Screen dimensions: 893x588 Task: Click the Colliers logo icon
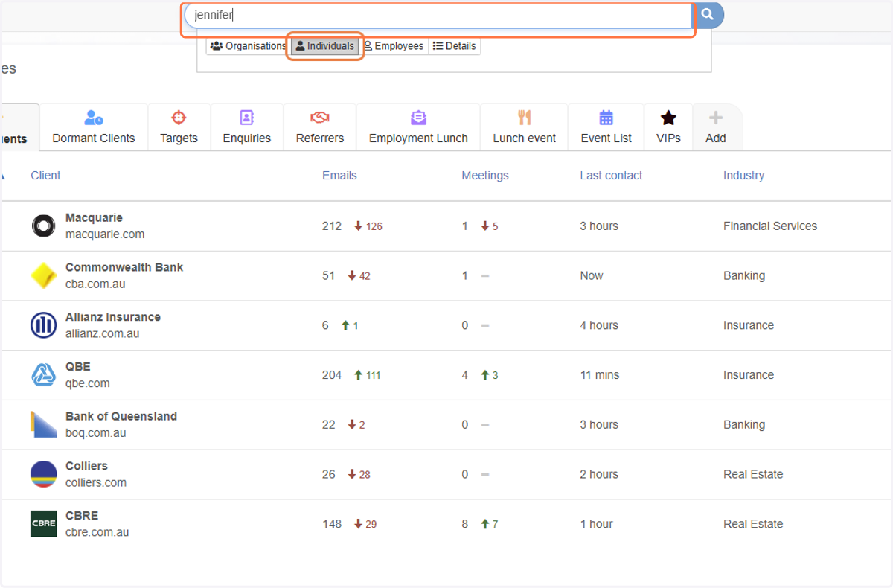coord(43,474)
